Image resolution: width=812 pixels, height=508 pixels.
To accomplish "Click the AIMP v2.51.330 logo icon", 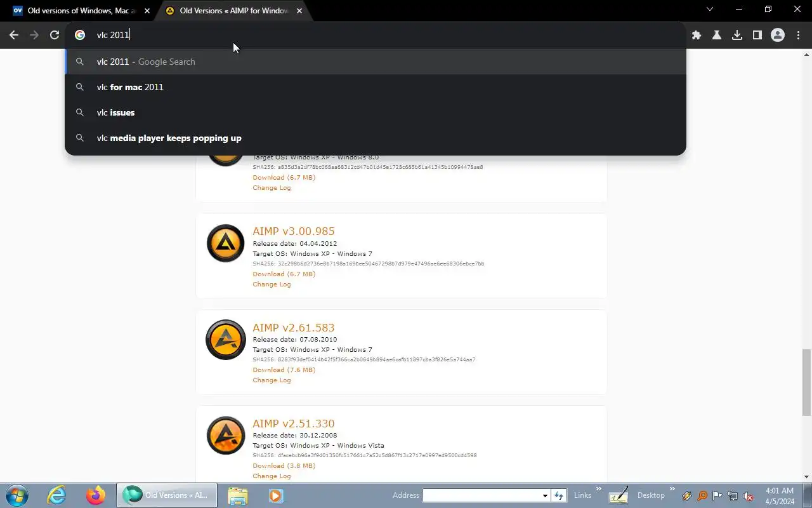I will (226, 436).
